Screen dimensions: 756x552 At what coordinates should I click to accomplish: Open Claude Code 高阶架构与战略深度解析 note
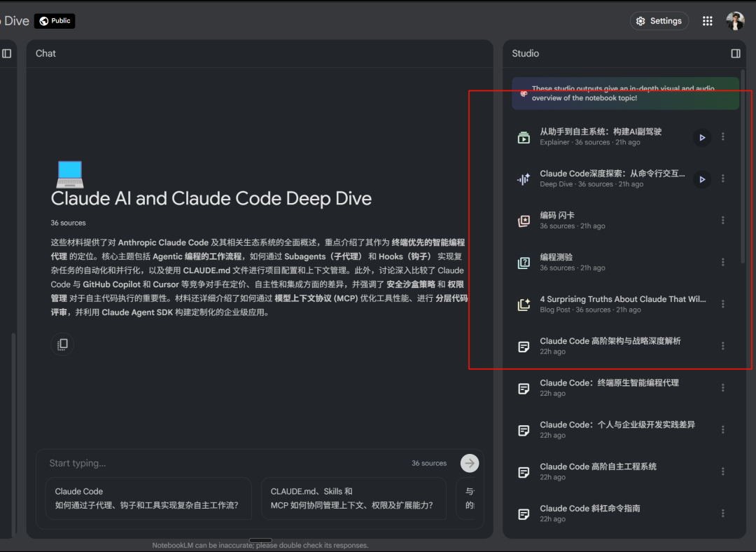[610, 341]
